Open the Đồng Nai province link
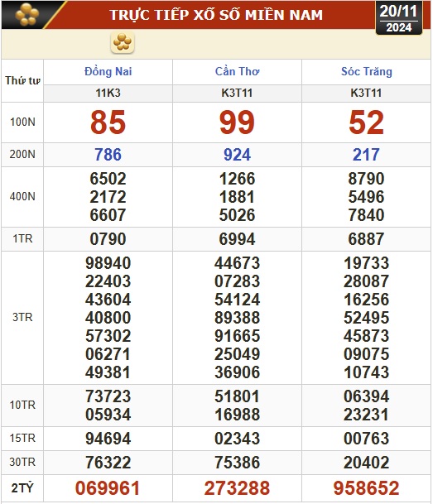 pyautogui.click(x=108, y=71)
